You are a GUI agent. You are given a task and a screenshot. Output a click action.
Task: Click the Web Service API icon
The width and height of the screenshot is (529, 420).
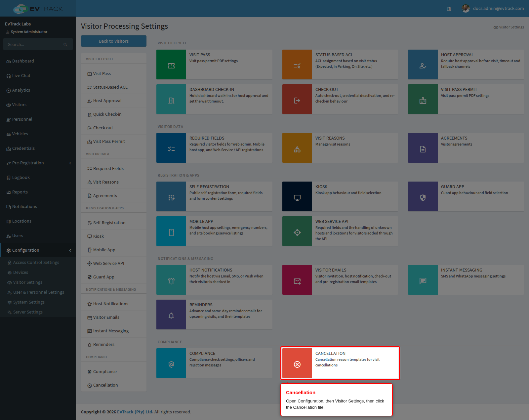pyautogui.click(x=297, y=231)
